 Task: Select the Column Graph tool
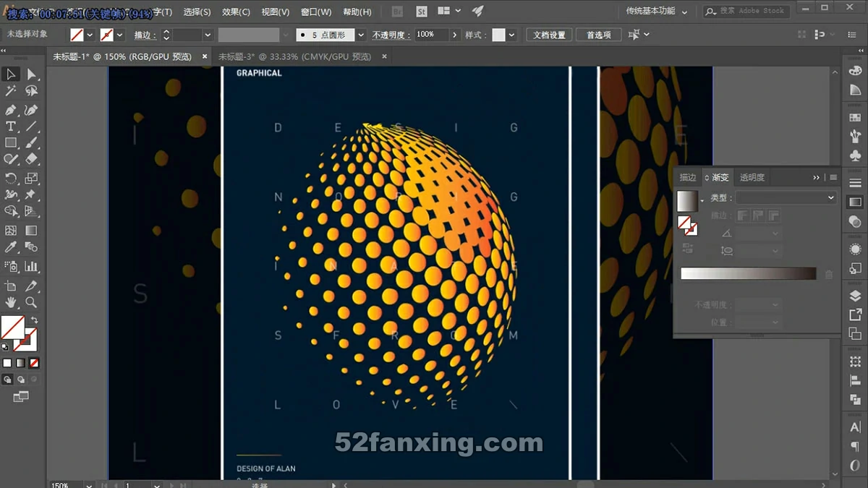pos(31,266)
